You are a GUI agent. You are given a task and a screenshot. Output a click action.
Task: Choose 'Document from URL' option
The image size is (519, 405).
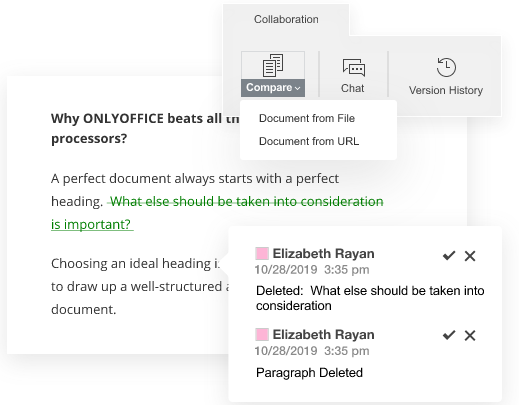[x=309, y=141]
